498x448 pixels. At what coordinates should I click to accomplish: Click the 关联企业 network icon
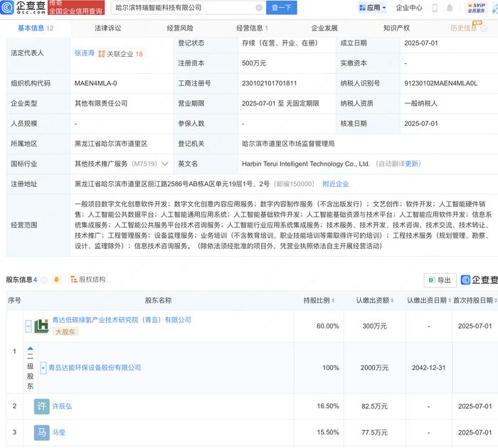pos(101,53)
